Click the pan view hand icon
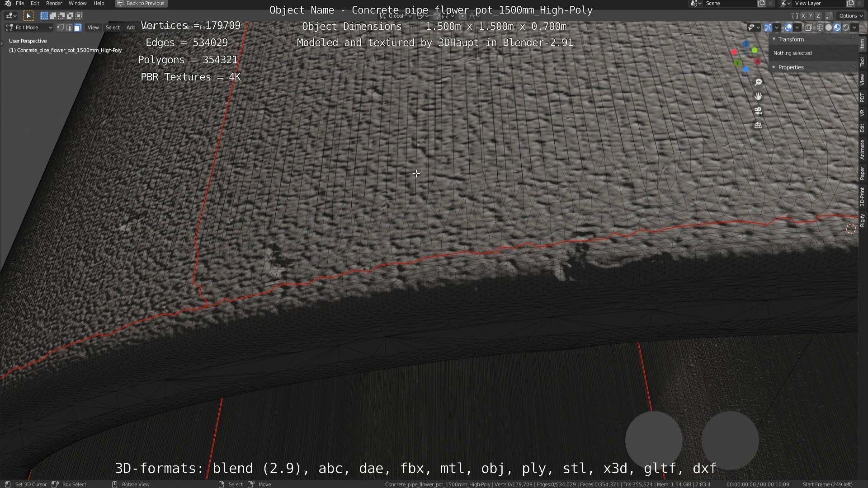This screenshot has height=488, width=868. point(758,96)
